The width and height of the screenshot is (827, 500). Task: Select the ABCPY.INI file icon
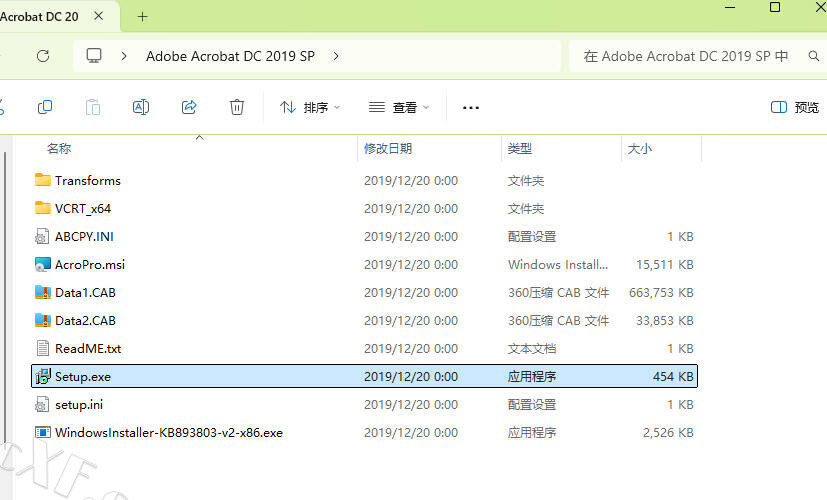tap(43, 236)
